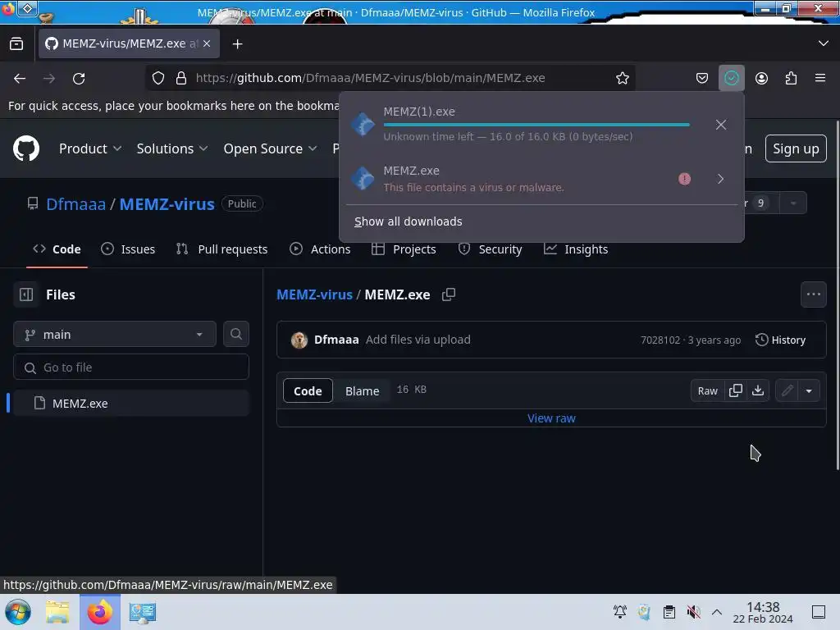Click Show all downloads
Viewport: 840px width, 630px height.
409,221
